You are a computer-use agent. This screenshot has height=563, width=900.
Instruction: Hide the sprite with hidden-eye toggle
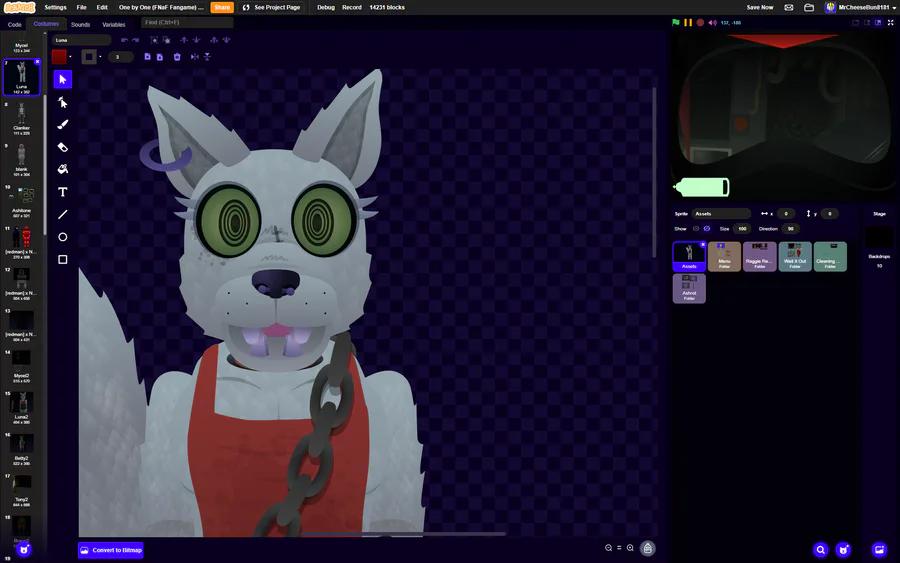707,228
